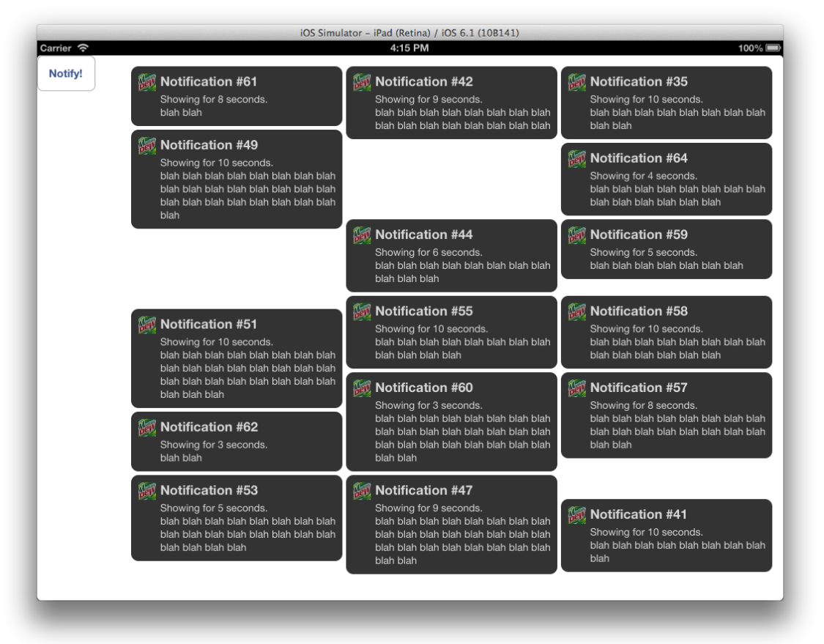Viewport: 824px width, 644px height.
Task: Select the Notification #51 title text
Action: click(209, 325)
